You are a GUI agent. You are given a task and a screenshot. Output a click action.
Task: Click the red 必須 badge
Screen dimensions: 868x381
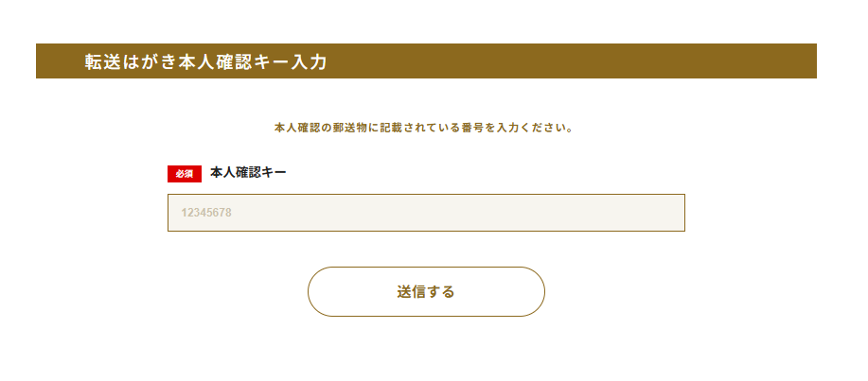pos(185,174)
